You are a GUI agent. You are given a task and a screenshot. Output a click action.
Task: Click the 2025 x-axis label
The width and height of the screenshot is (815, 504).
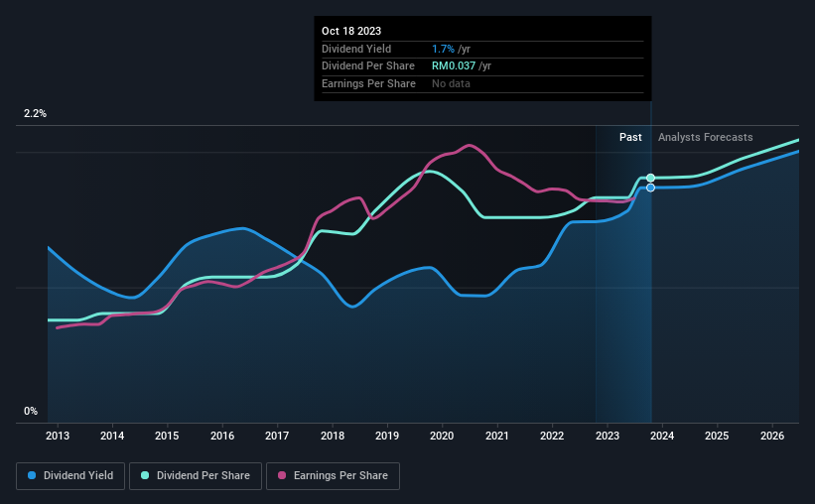coord(717,436)
